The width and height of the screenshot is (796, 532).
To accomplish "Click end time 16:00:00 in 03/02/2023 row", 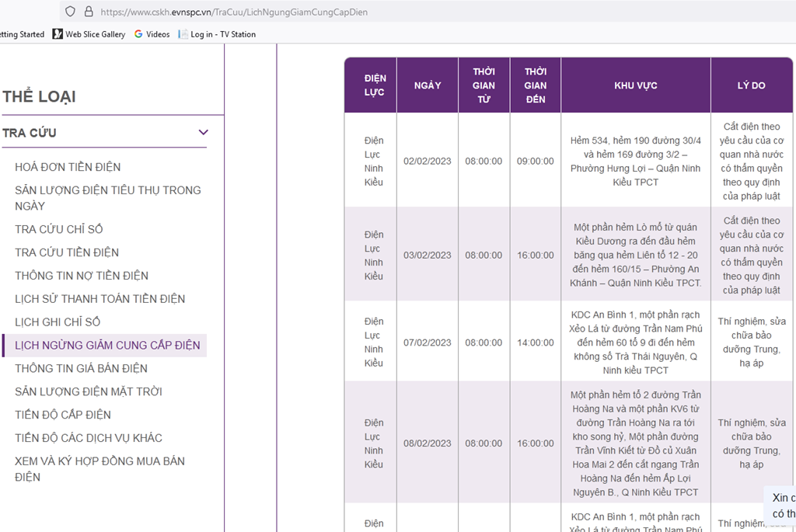I will point(536,255).
